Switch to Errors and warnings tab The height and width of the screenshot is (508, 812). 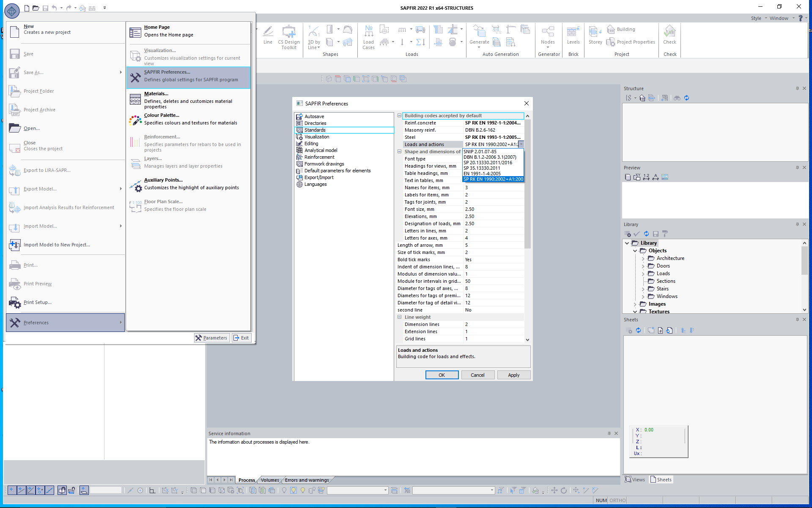(x=307, y=480)
